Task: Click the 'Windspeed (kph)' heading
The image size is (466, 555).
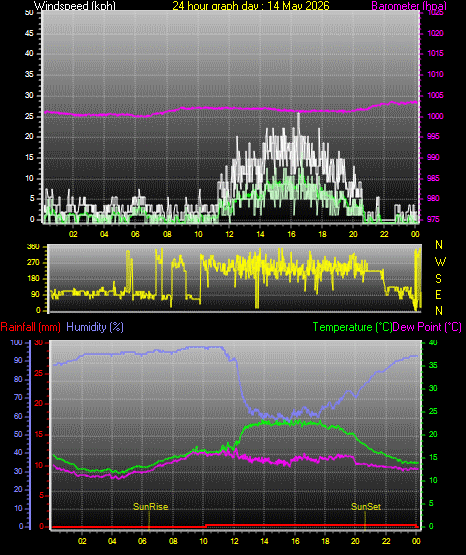Action: tap(75, 6)
